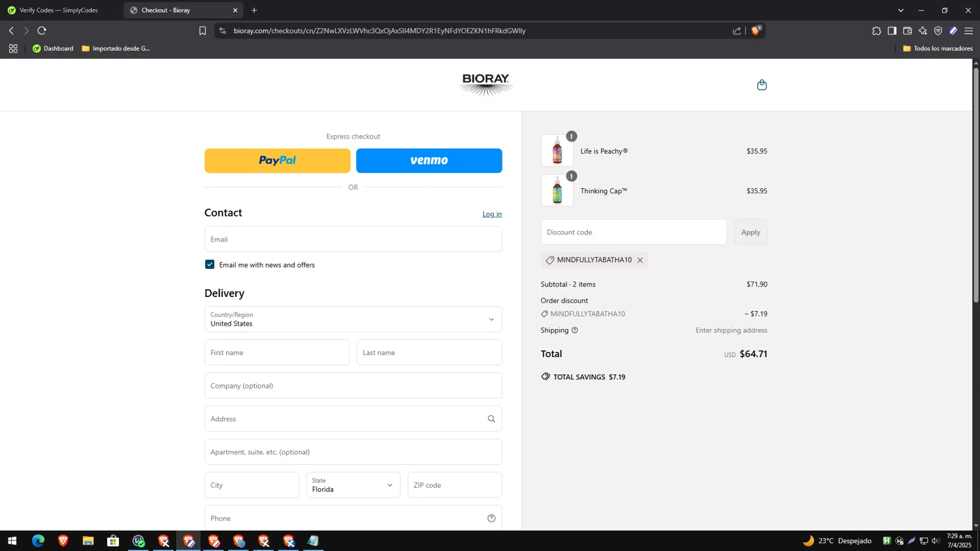Click the Company (optional) field
This screenshot has height=551, width=980.
click(353, 386)
